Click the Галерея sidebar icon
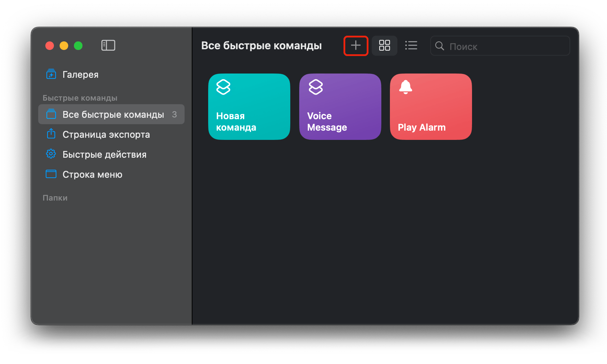Screen dimensions: 607x364 [51, 74]
